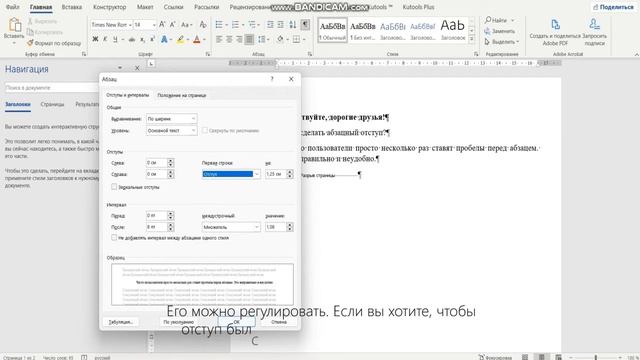Check Зеркальные отступы checkbox
This screenshot has width=640, height=360.
point(114,187)
